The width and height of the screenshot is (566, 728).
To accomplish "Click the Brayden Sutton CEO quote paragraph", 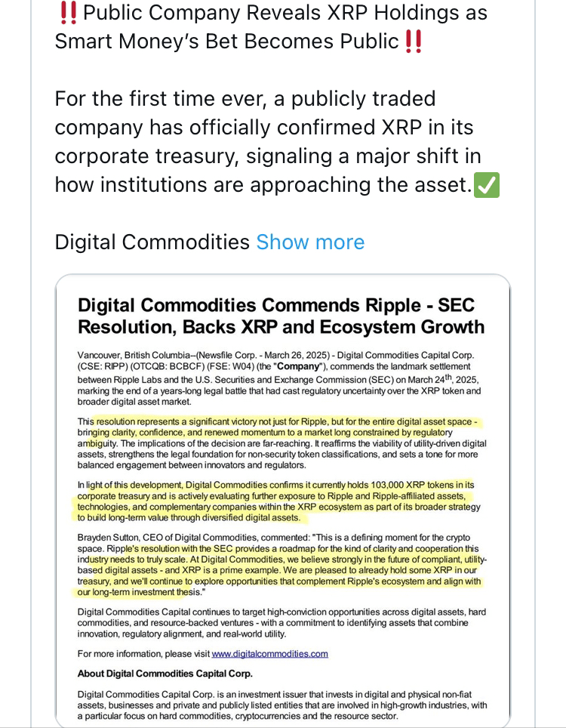I will [x=281, y=565].
